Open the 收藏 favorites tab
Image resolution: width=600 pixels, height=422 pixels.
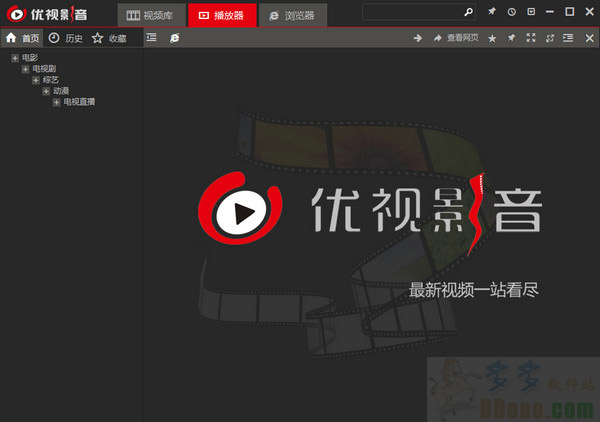(x=109, y=38)
